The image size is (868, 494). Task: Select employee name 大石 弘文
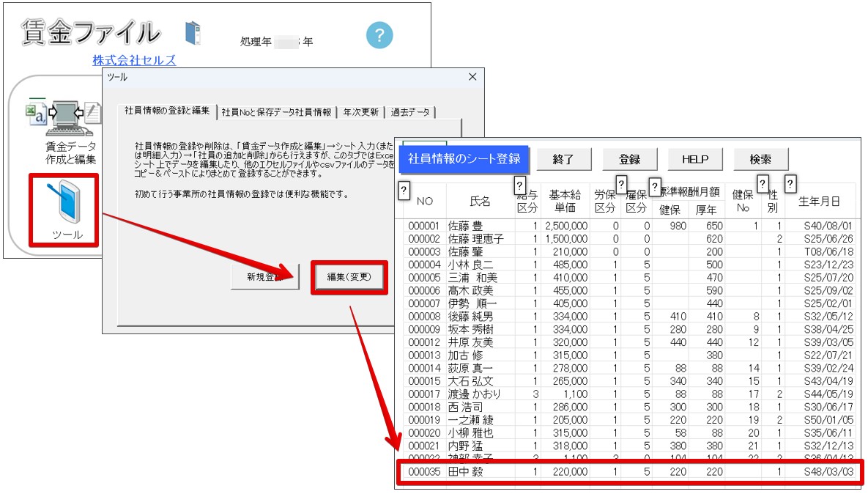click(x=470, y=381)
